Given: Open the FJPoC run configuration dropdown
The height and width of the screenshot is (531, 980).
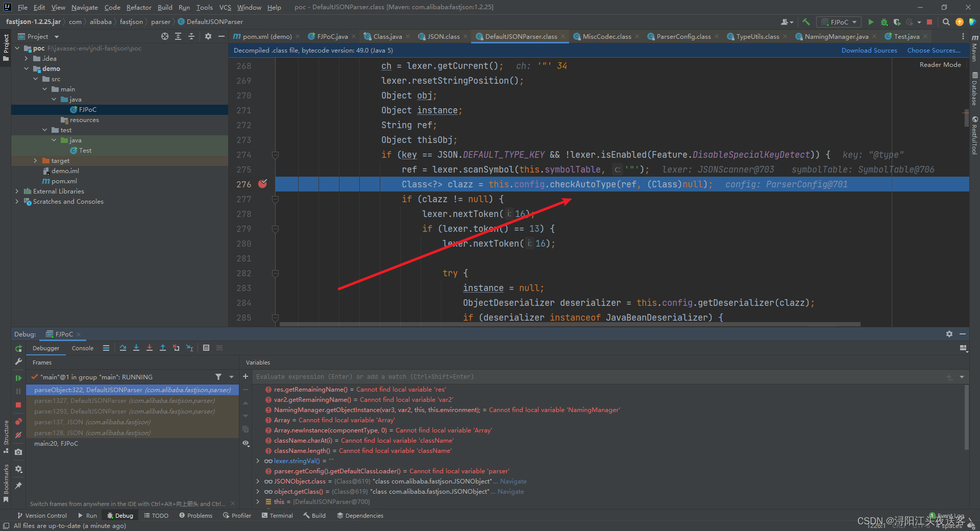Looking at the screenshot, I should coord(839,22).
